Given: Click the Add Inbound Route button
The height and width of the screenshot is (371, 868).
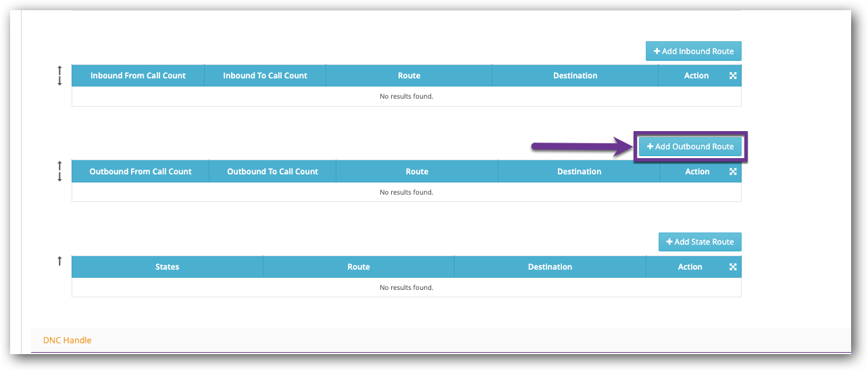Looking at the screenshot, I should pos(694,51).
